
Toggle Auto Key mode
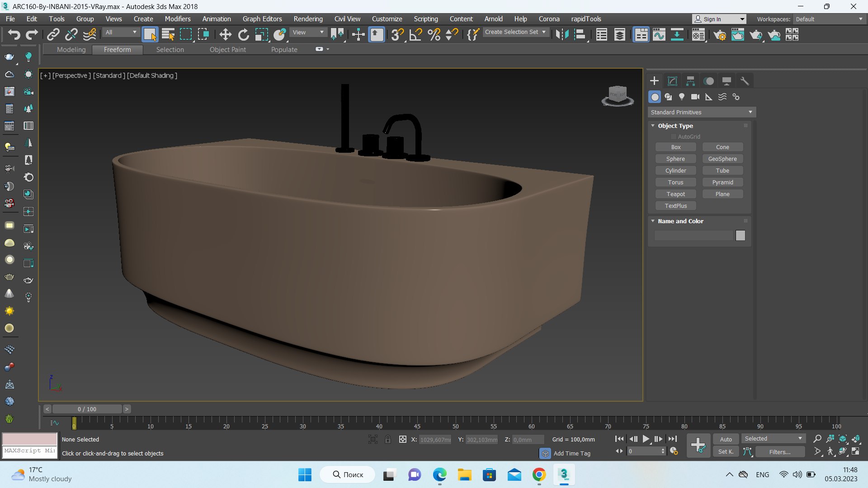click(x=726, y=439)
